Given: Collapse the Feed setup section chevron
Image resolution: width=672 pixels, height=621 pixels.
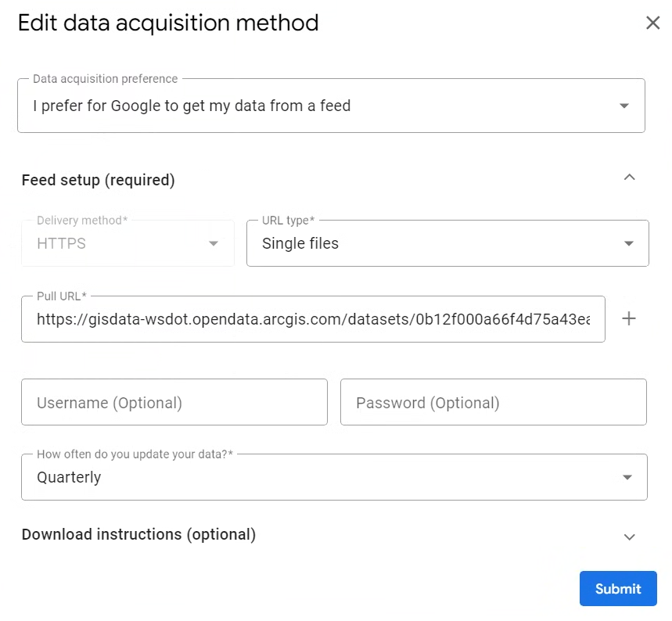Looking at the screenshot, I should coord(629,178).
